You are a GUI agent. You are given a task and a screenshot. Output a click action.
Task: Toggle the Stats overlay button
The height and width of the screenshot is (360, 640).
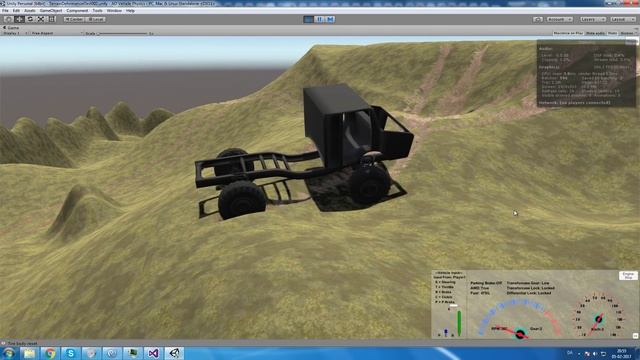[x=612, y=33]
